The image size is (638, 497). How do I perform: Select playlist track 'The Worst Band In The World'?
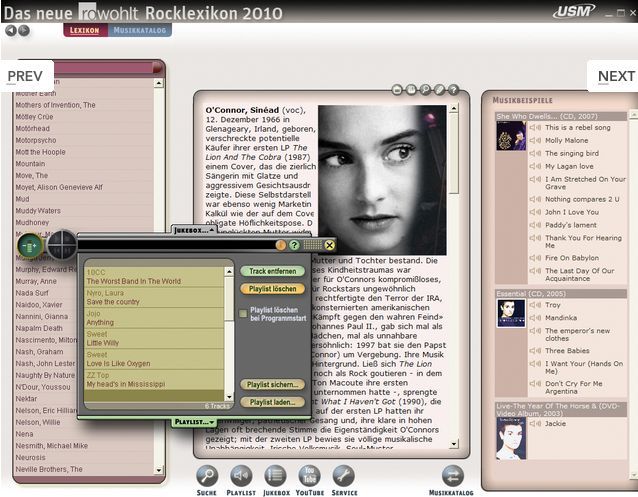tap(133, 281)
